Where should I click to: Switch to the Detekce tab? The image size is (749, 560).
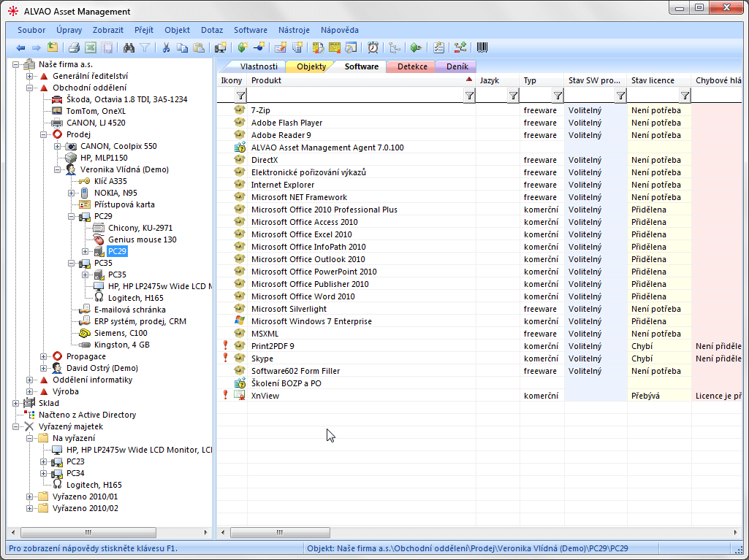pos(412,67)
